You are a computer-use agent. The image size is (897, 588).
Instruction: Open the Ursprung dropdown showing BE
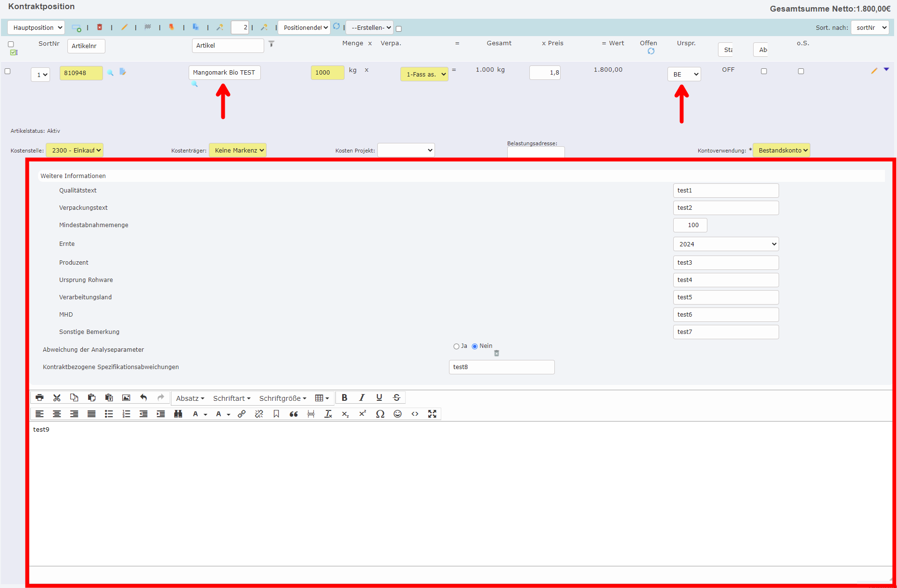[684, 74]
